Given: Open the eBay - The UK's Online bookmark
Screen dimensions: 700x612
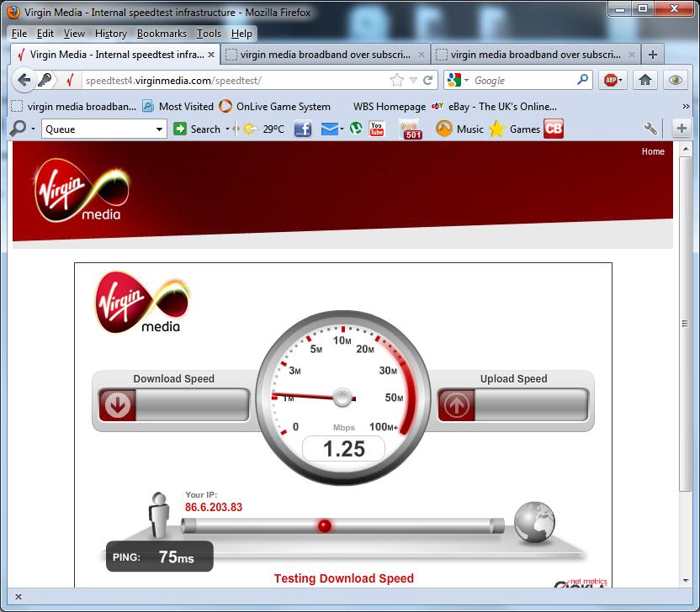Looking at the screenshot, I should pos(494,106).
